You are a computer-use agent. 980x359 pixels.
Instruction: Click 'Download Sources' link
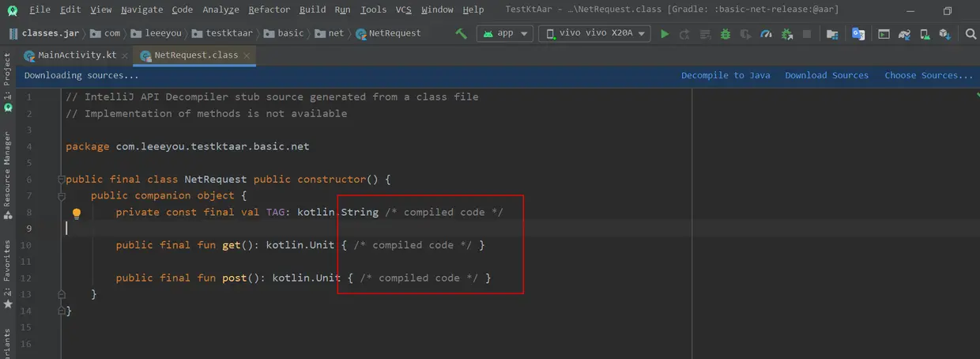point(827,75)
